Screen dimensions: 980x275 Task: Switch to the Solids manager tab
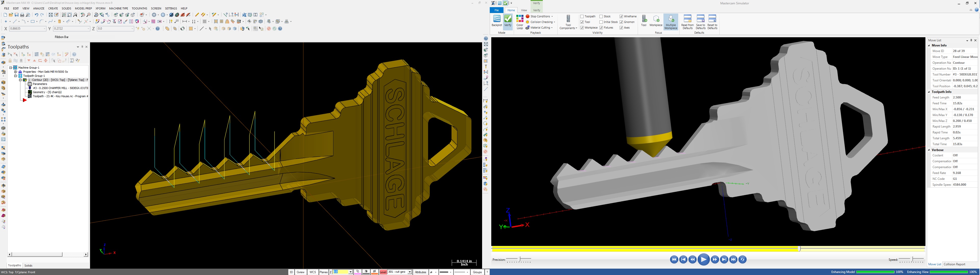(29, 266)
